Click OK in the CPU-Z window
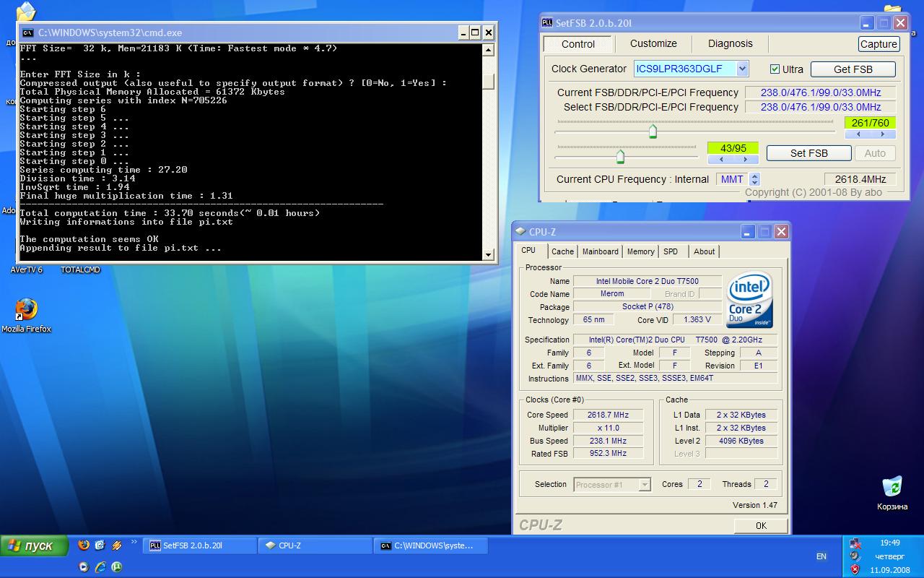This screenshot has height=578, width=924. [761, 526]
